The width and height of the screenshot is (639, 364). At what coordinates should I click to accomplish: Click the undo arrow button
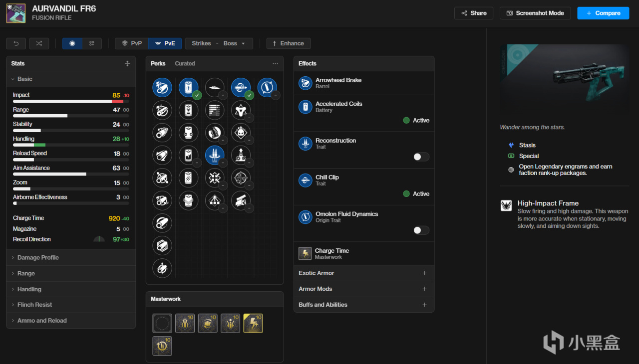(x=16, y=43)
